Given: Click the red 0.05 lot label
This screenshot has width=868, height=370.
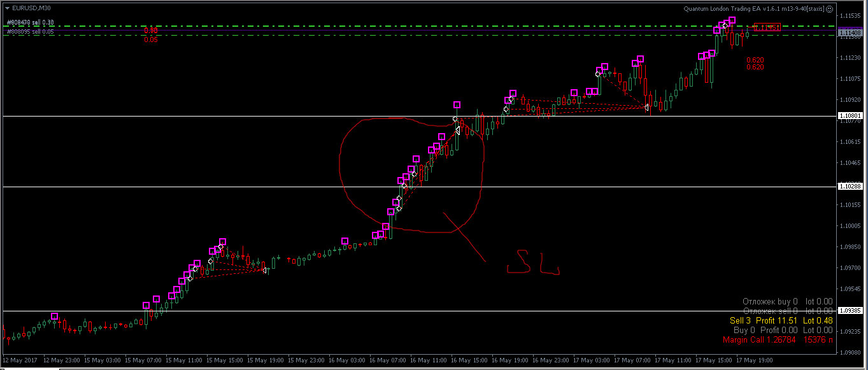Looking at the screenshot, I should (151, 39).
